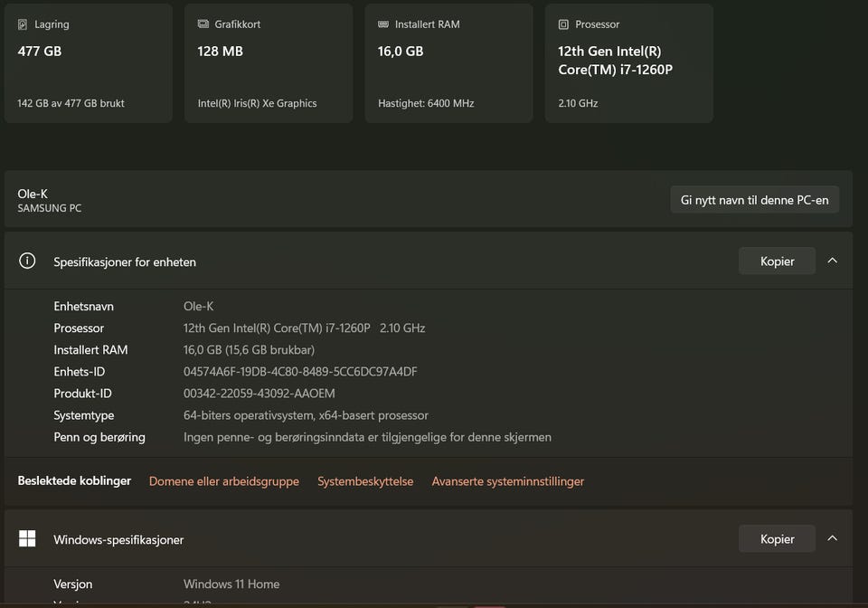The image size is (868, 608).
Task: Open the Prosessor i7-1260P card
Action: [629, 63]
